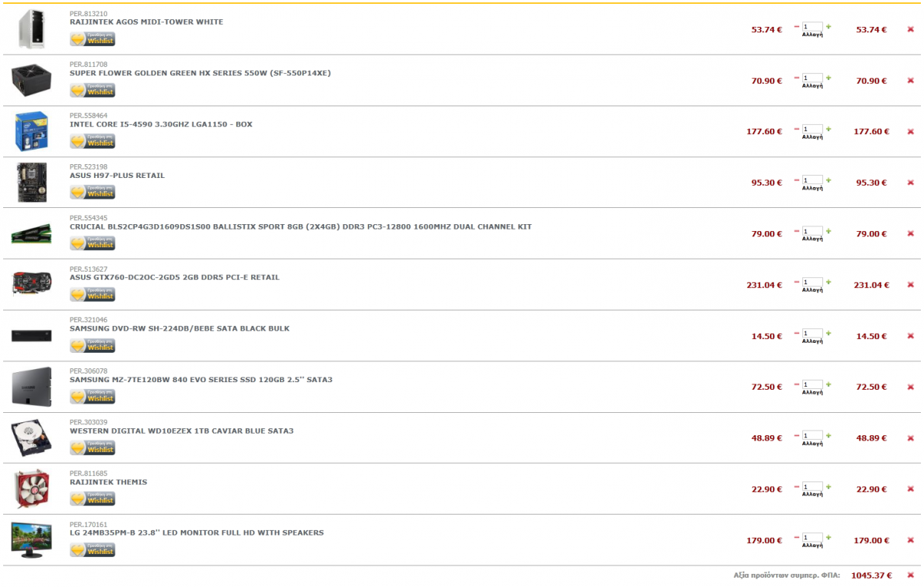924x587 pixels.
Task: Remove RAIJINTEK THEMIS from cart
Action: [x=910, y=489]
